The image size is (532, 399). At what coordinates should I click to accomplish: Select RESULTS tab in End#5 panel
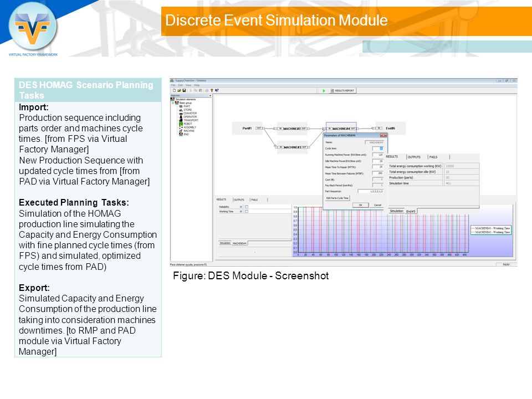(392, 157)
